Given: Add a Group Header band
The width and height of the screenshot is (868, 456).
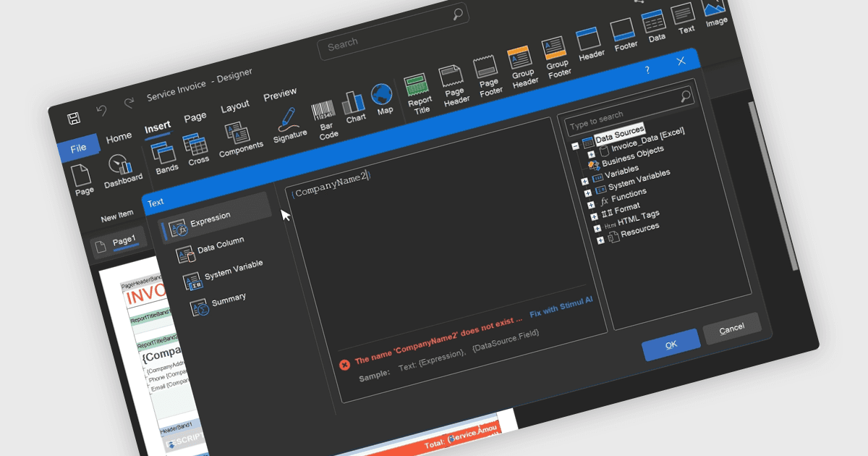Looking at the screenshot, I should 522,67.
